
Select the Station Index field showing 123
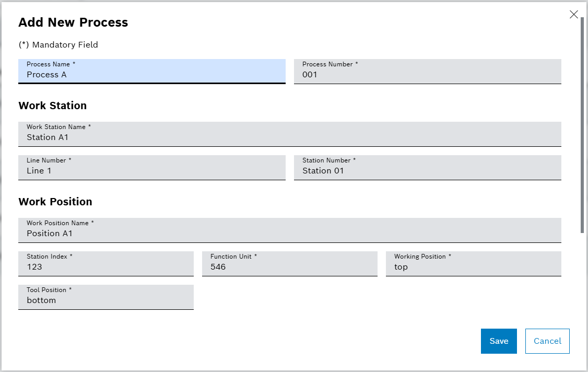tap(105, 264)
